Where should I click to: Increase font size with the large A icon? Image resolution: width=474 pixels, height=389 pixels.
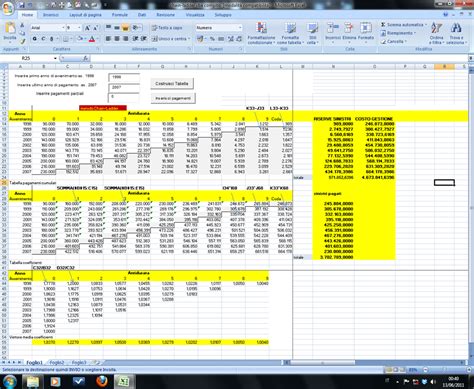tap(87, 28)
